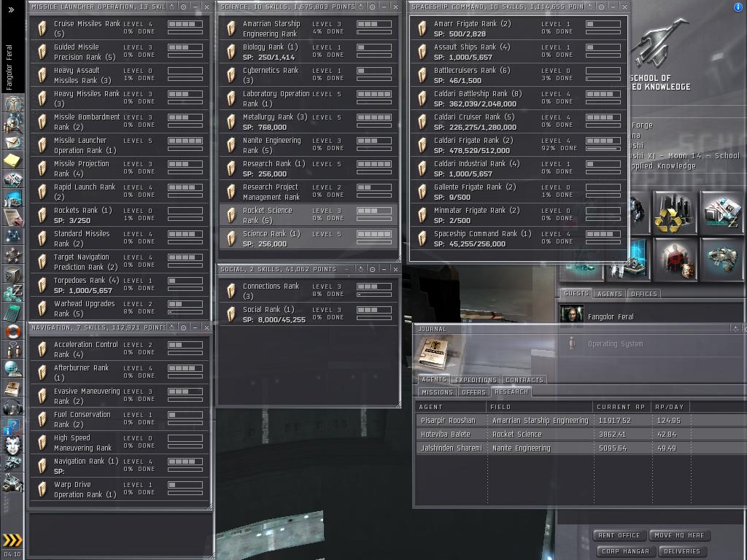Click Caldari Frigate 92% training progress bar
Viewport: 747px width, 560px height.
603,149
